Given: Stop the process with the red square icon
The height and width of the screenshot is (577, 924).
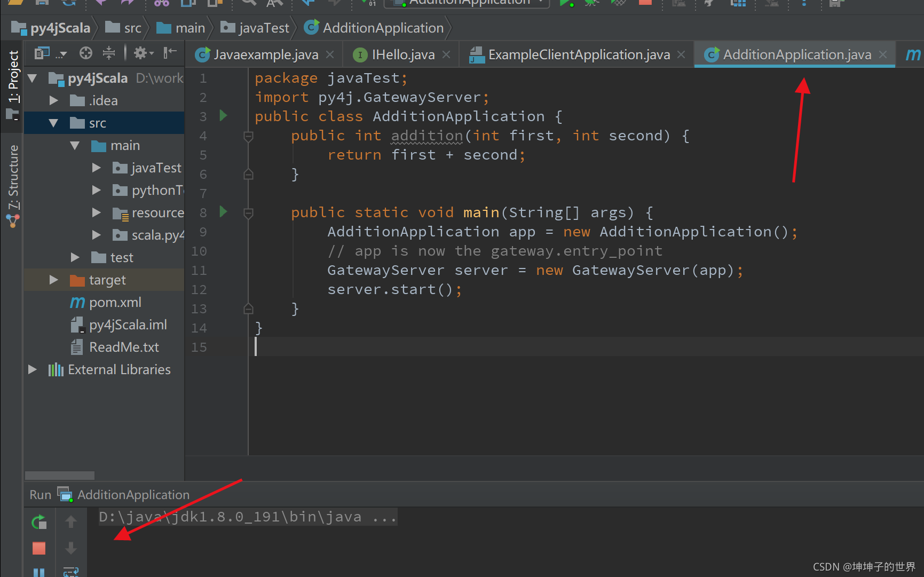Looking at the screenshot, I should [645, 3].
